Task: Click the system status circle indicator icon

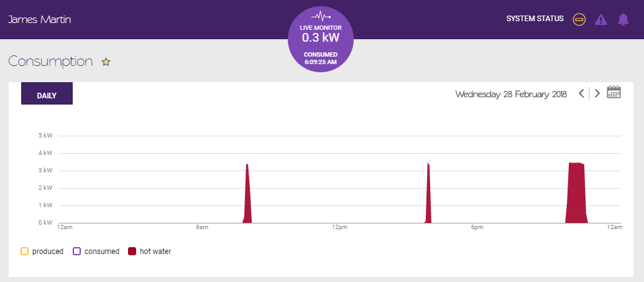Action: (x=579, y=19)
